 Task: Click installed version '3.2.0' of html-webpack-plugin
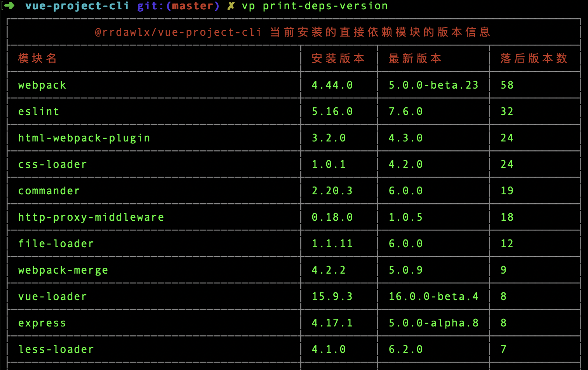coord(329,138)
